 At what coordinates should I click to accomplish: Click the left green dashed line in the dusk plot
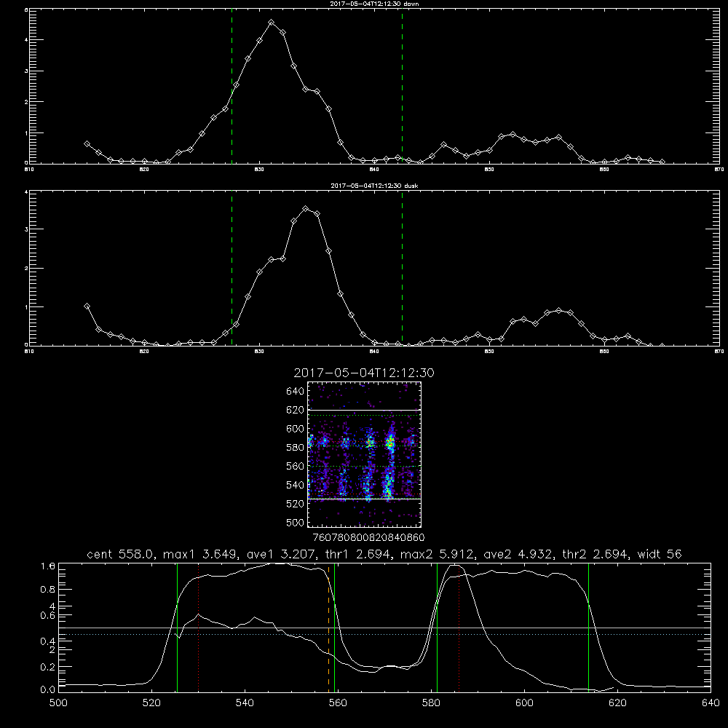pos(232,268)
